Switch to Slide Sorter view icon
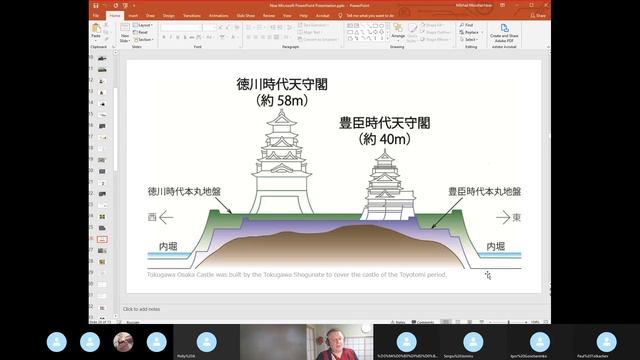This screenshot has height=360, width=640. [x=458, y=322]
